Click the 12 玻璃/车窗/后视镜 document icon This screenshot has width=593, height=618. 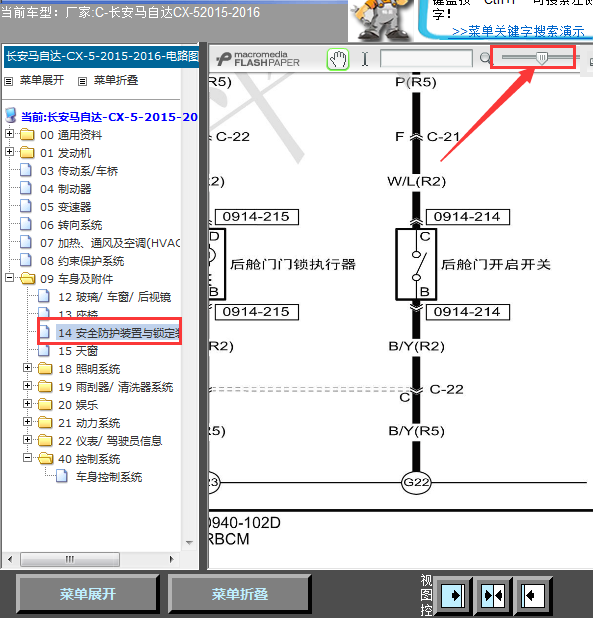[44, 296]
